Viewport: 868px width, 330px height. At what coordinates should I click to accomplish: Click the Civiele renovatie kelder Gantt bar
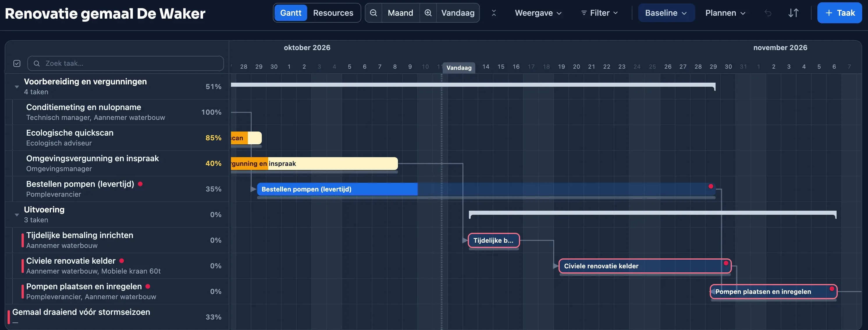[645, 266]
